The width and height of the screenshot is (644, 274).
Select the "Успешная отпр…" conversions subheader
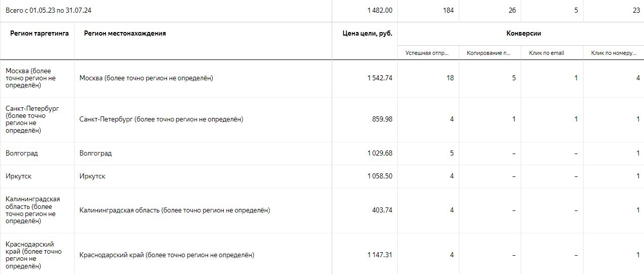429,53
